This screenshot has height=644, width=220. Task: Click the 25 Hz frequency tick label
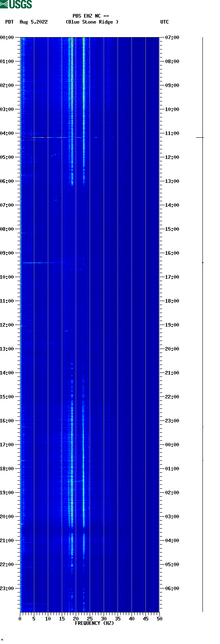90,619
